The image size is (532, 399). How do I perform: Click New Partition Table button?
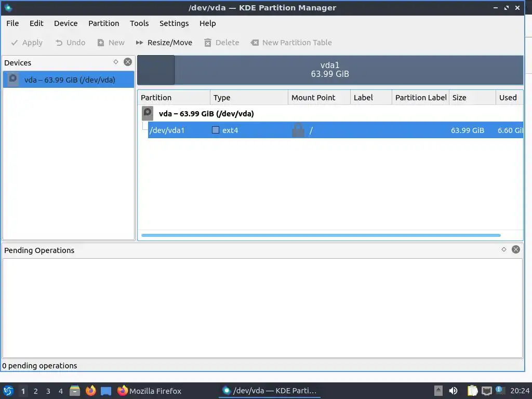tap(291, 43)
